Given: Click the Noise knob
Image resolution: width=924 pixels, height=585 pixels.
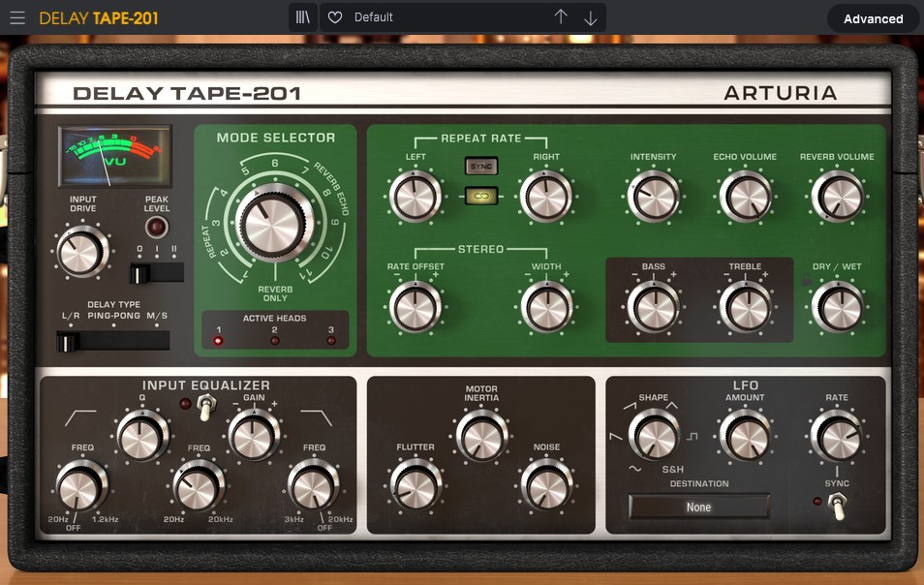Looking at the screenshot, I should tap(545, 486).
